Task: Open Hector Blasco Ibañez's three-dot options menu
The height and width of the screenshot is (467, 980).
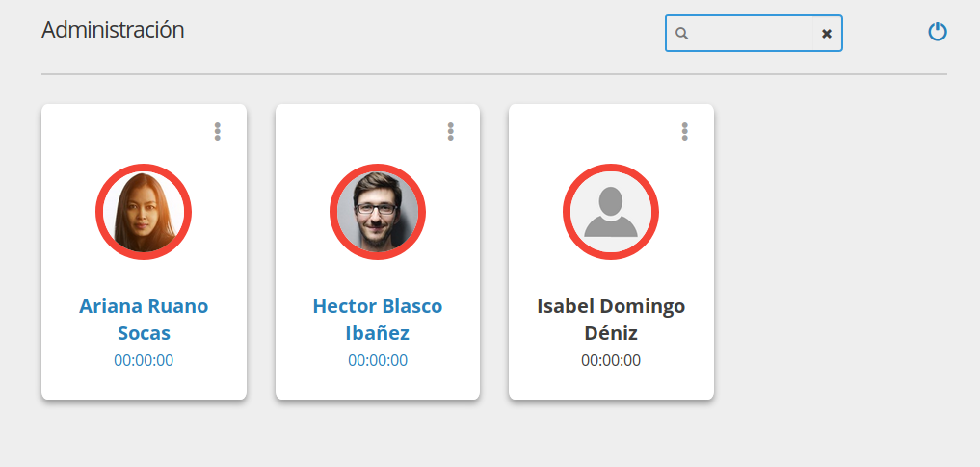Action: [x=451, y=132]
